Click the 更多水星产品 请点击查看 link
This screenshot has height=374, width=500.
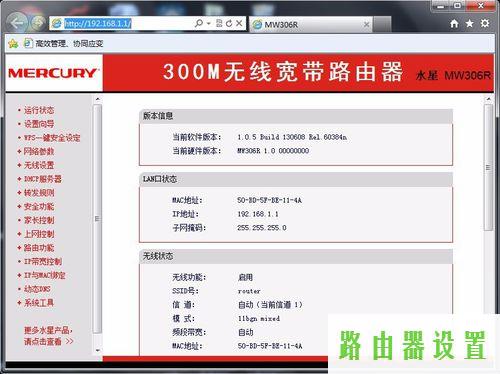(49, 336)
